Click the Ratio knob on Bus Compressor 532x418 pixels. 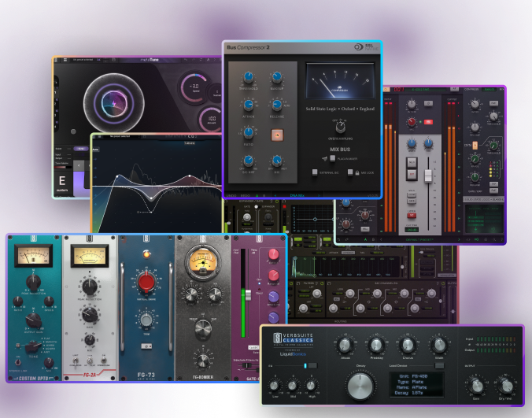pos(249,133)
